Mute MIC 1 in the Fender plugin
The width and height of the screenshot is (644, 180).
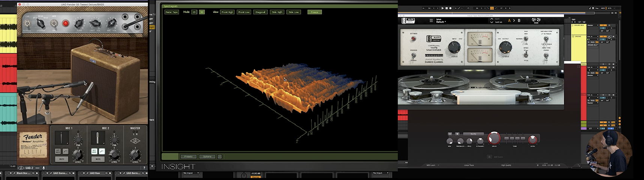pos(62,159)
